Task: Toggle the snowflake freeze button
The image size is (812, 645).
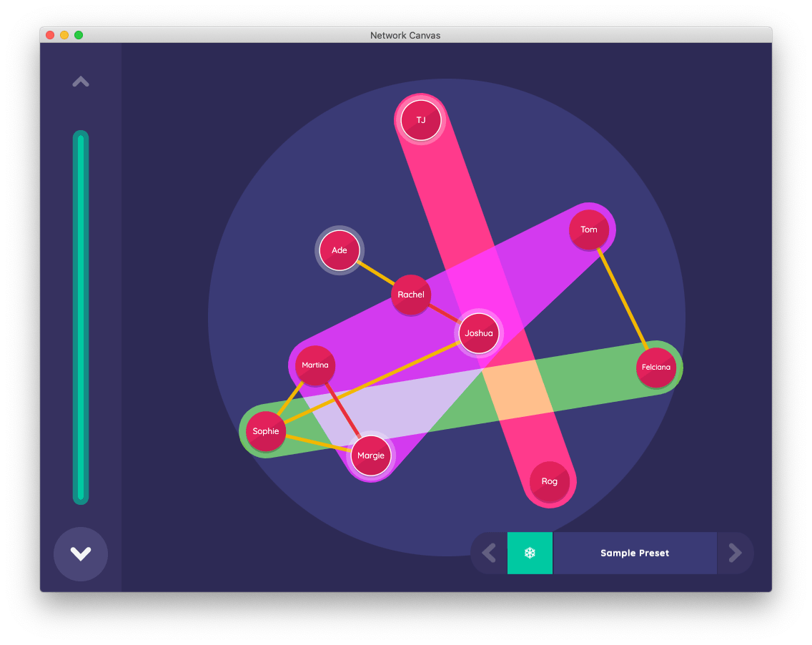Action: pos(530,553)
